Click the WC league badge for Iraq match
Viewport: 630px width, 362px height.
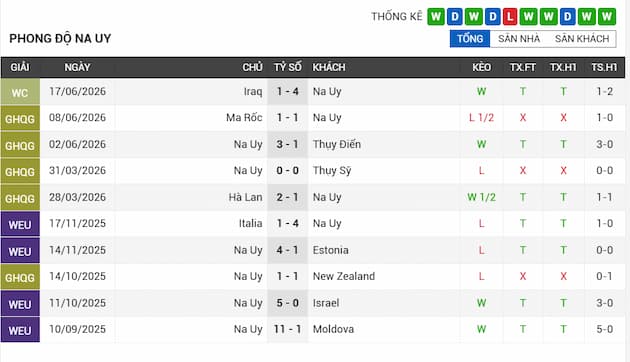click(20, 92)
